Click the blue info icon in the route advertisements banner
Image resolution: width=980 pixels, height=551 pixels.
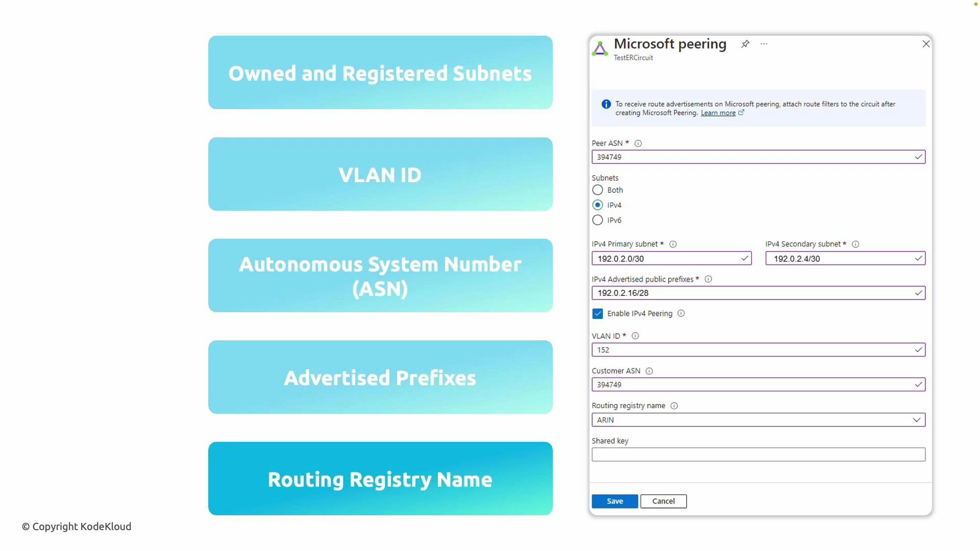(606, 104)
